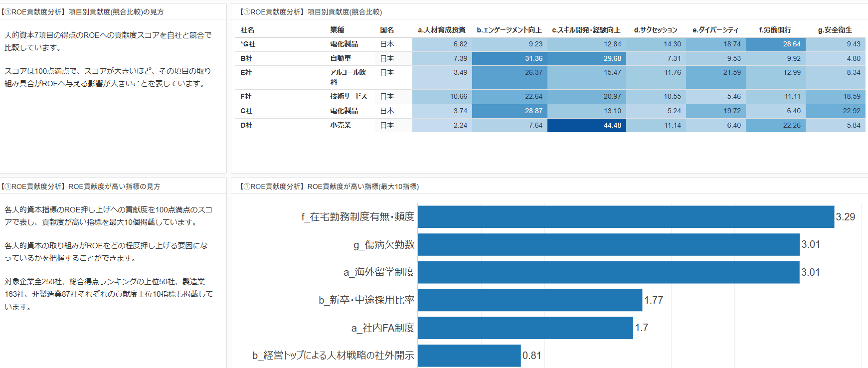Click the 44.48 heatmap cell for D社
The image size is (868, 368).
586,125
